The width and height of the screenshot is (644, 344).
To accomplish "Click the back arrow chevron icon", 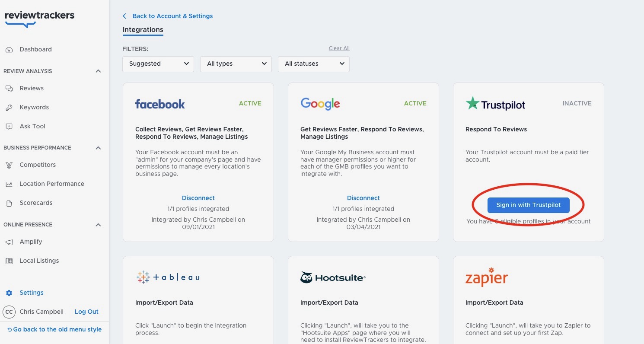I will 124,16.
